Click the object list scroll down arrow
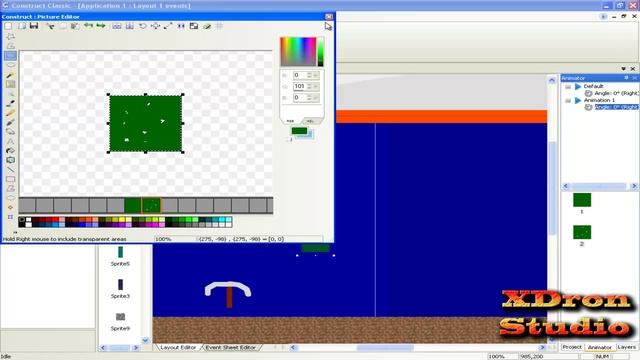Screen dimensions: 640x360 [145, 340]
